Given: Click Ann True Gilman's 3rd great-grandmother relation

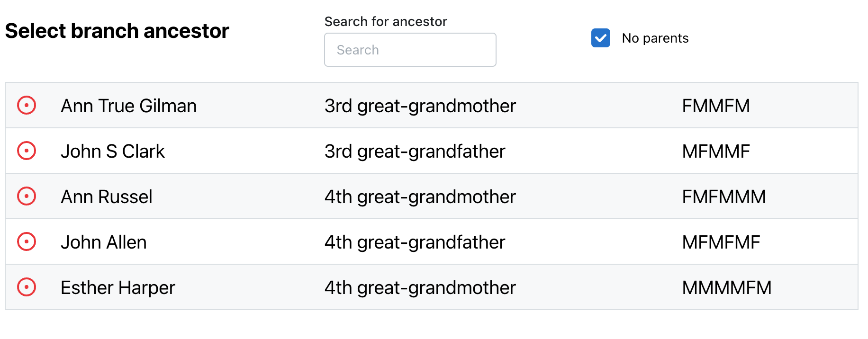Looking at the screenshot, I should tap(420, 106).
